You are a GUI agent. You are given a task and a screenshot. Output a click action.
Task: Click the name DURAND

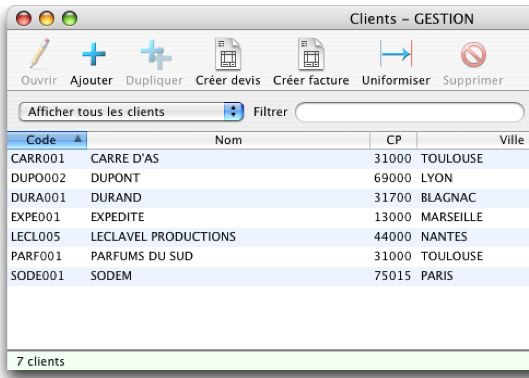tap(116, 197)
